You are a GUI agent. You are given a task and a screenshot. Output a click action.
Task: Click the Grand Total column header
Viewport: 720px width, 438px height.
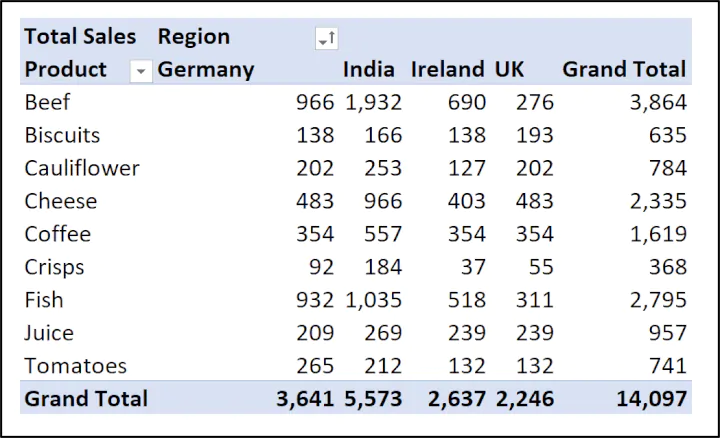624,70
